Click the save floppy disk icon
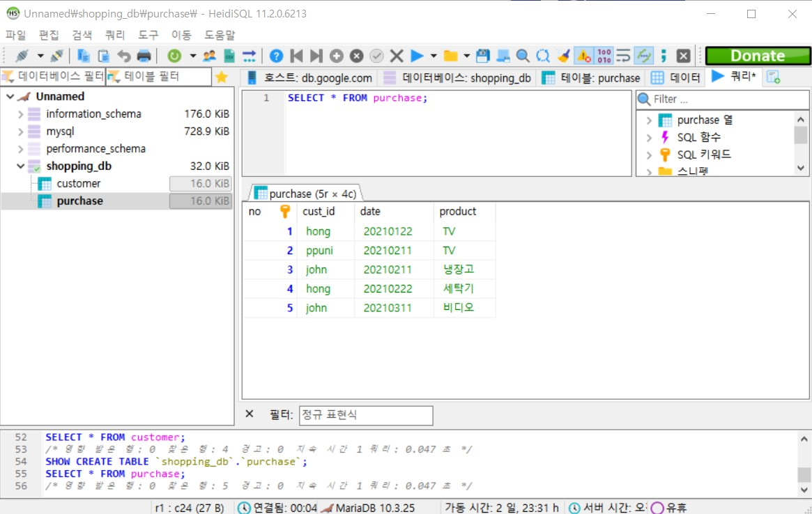 pos(482,56)
